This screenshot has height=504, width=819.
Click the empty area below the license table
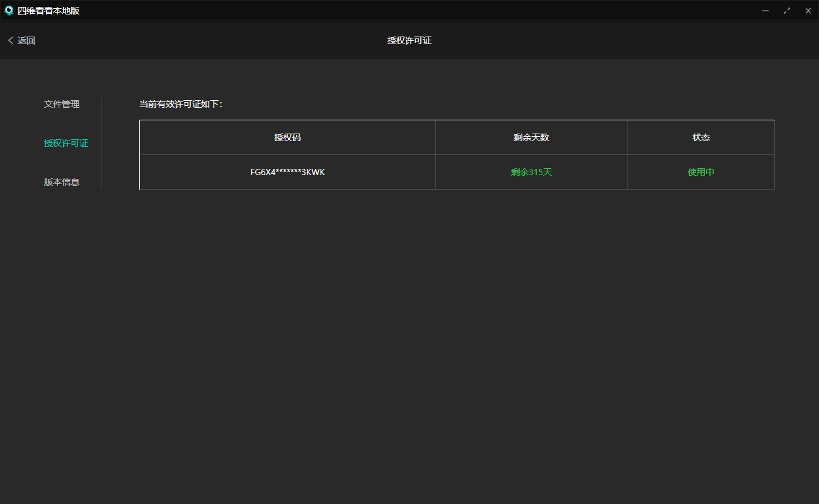coord(457,328)
